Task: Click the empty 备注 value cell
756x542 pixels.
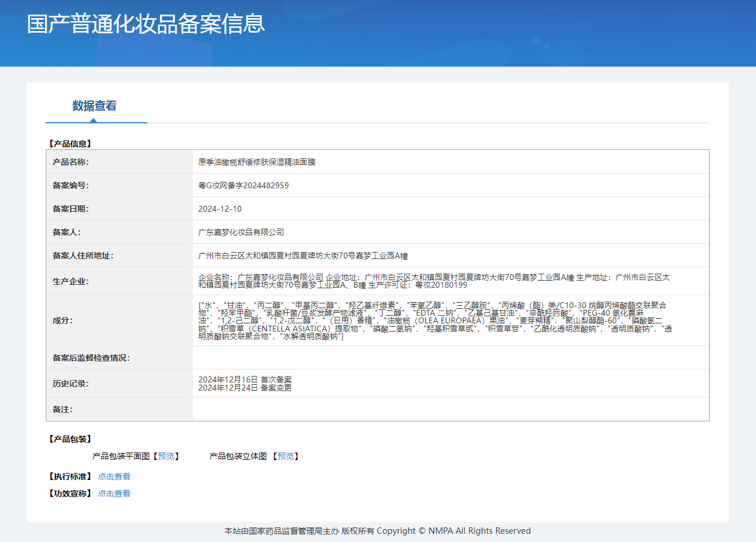Action: pos(450,409)
